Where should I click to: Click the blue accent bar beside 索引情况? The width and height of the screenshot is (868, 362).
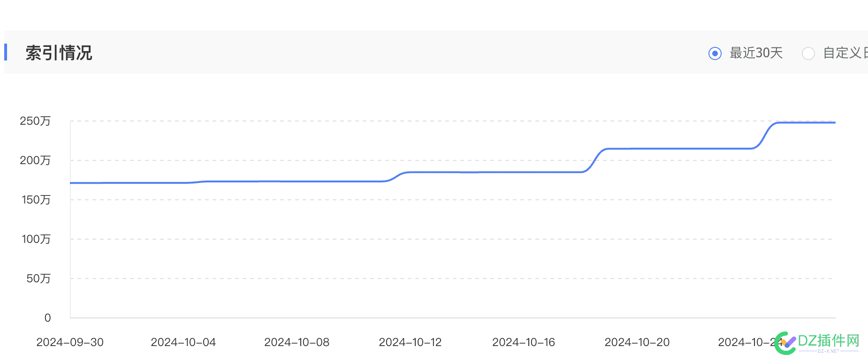6,52
